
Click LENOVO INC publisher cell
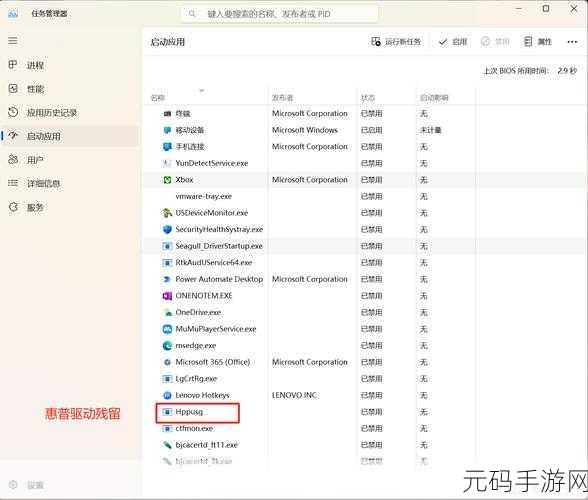tap(294, 395)
